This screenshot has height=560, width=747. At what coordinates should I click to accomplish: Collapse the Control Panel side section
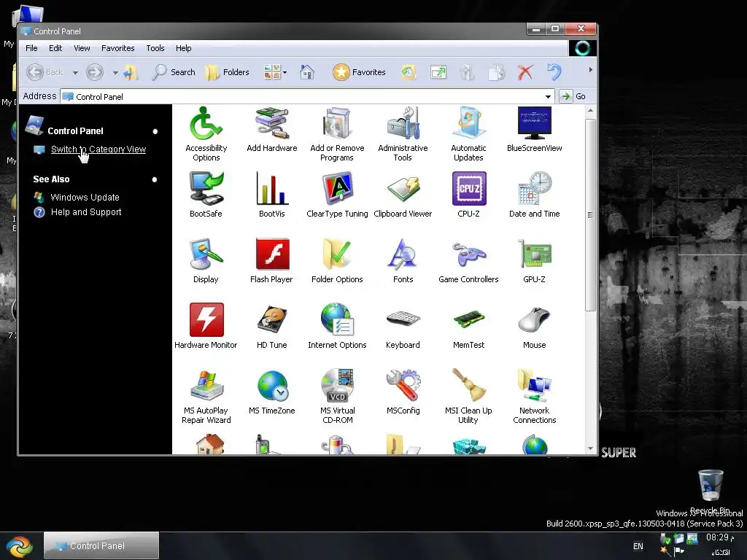pyautogui.click(x=155, y=131)
